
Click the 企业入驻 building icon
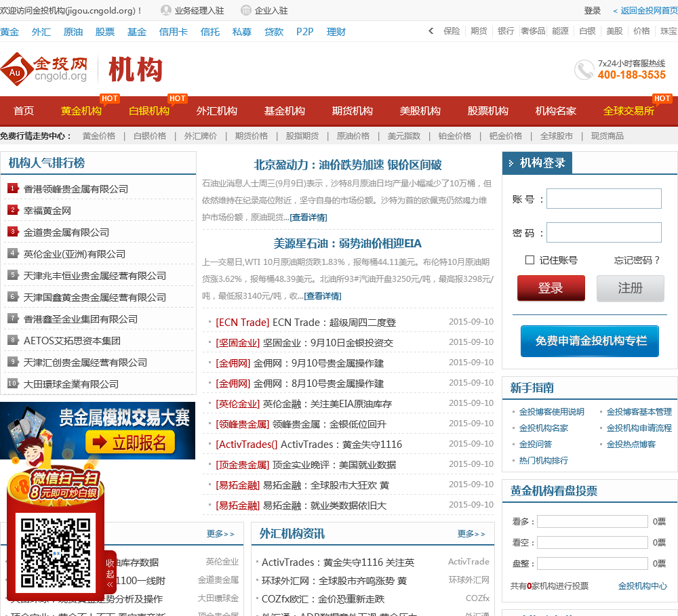[x=245, y=10]
